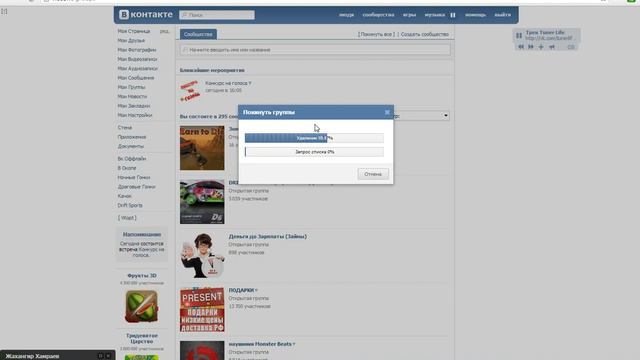This screenshot has height=360, width=640.
Task: Open the Earn to Die group thumbnail
Action: tap(202, 148)
